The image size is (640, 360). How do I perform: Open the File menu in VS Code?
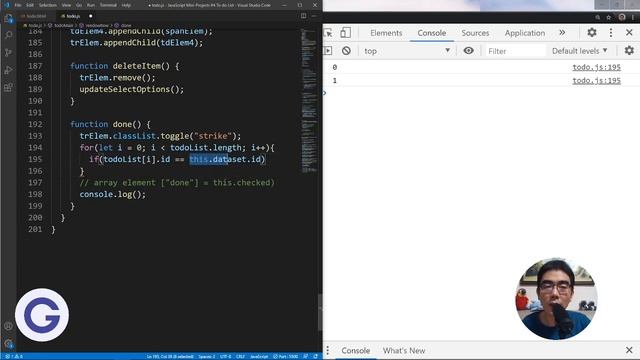[x=18, y=5]
